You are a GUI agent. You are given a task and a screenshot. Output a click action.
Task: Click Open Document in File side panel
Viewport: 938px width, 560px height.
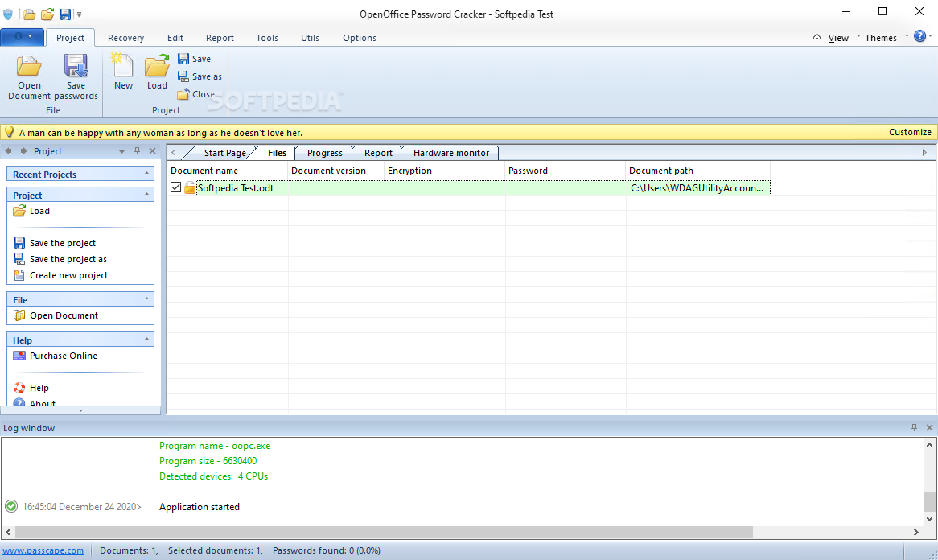coord(56,315)
